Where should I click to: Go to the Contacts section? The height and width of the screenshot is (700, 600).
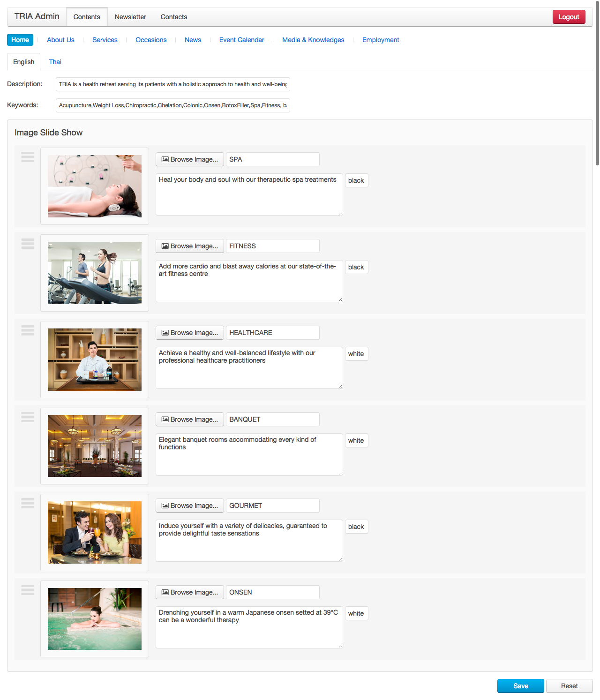[x=174, y=17]
